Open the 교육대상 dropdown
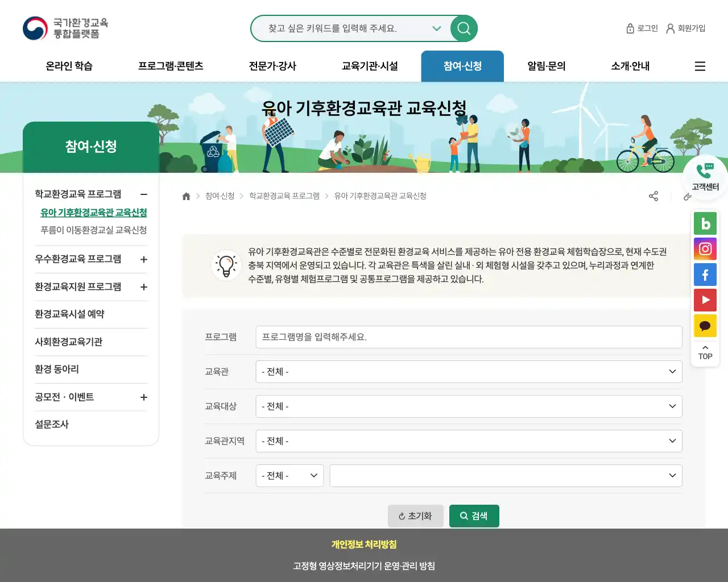Viewport: 728px width, 582px height. coord(469,406)
